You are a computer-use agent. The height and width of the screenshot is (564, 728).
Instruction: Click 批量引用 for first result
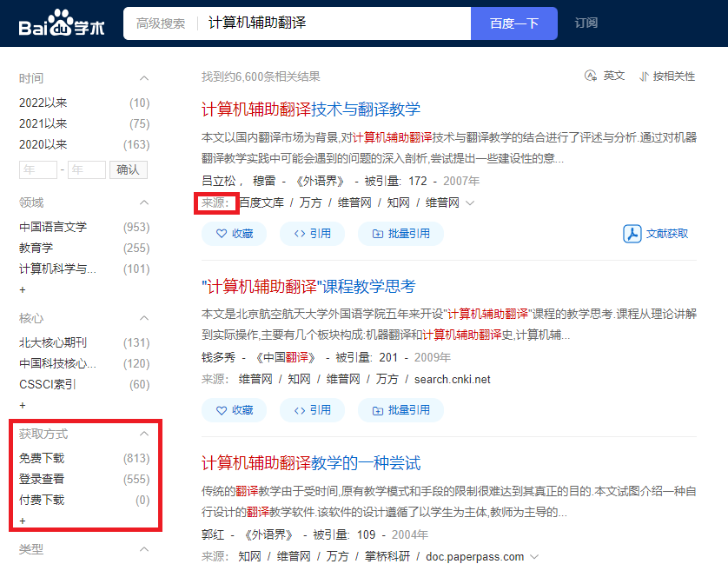tap(400, 234)
